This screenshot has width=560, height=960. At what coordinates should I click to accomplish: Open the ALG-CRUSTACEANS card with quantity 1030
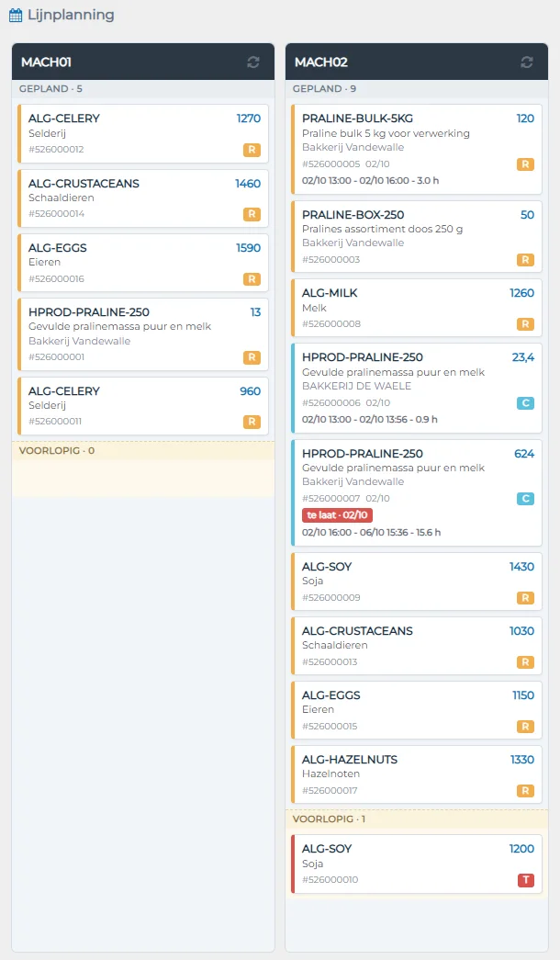[417, 646]
